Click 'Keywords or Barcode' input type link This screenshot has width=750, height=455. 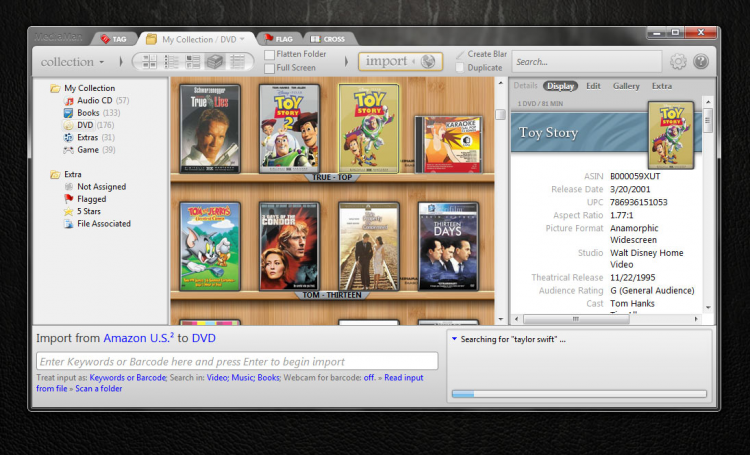(x=128, y=377)
